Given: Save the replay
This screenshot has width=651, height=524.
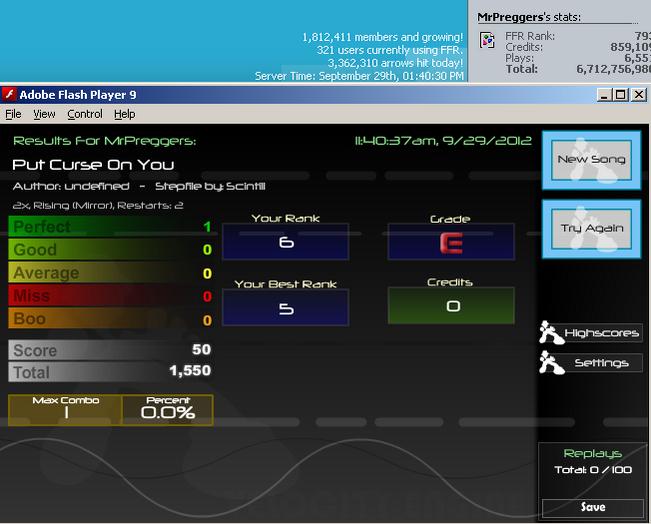Looking at the screenshot, I should (593, 507).
